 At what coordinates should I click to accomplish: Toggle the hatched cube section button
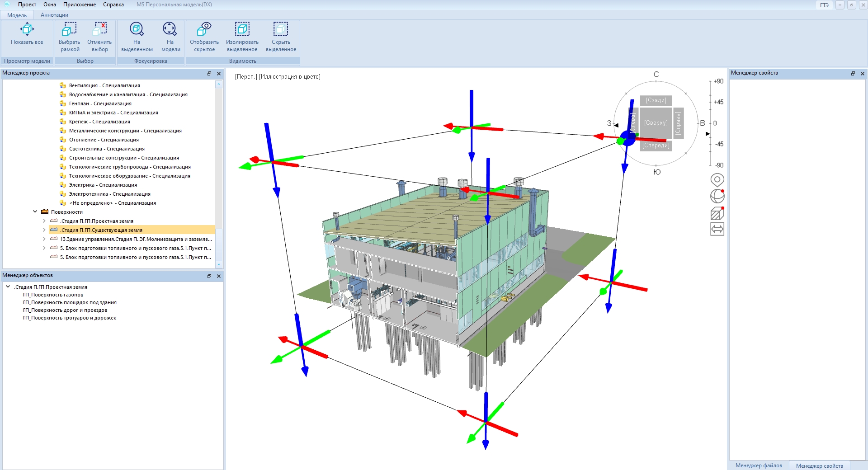(x=717, y=213)
